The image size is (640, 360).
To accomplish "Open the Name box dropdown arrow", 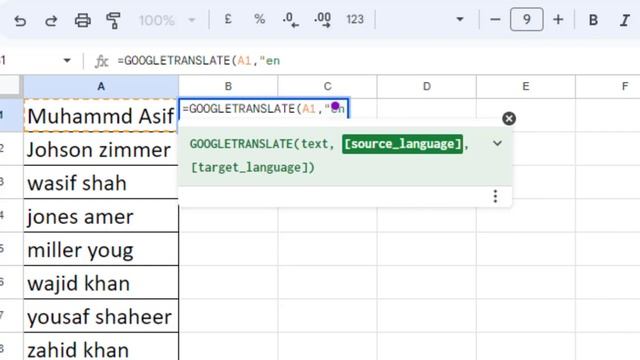I will click(x=67, y=61).
